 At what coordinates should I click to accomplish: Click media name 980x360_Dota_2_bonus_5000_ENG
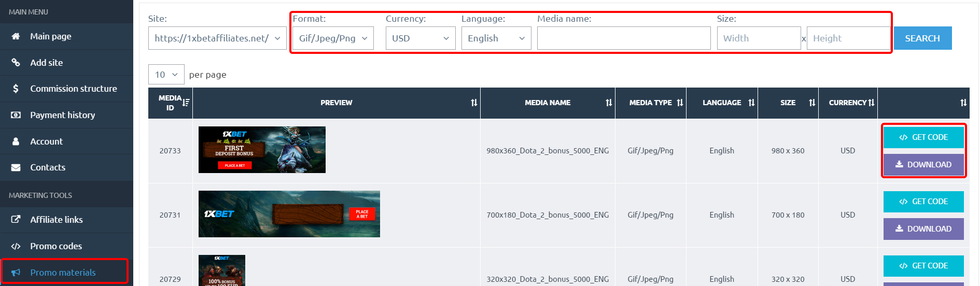(548, 151)
